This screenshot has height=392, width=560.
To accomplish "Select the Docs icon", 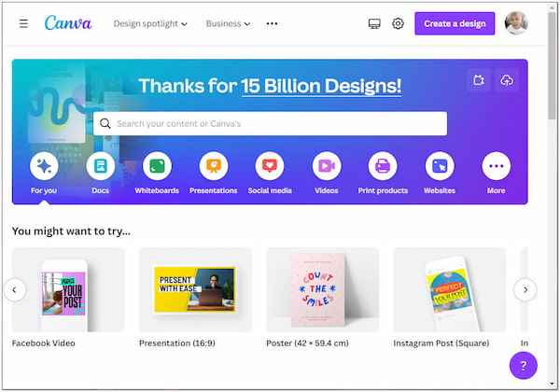I will [x=101, y=166].
